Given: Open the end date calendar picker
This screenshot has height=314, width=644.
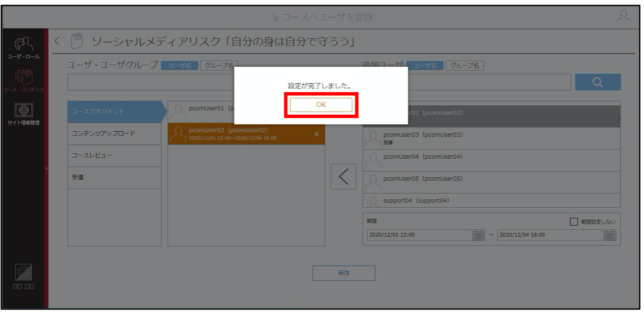Looking at the screenshot, I should pos(610,234).
